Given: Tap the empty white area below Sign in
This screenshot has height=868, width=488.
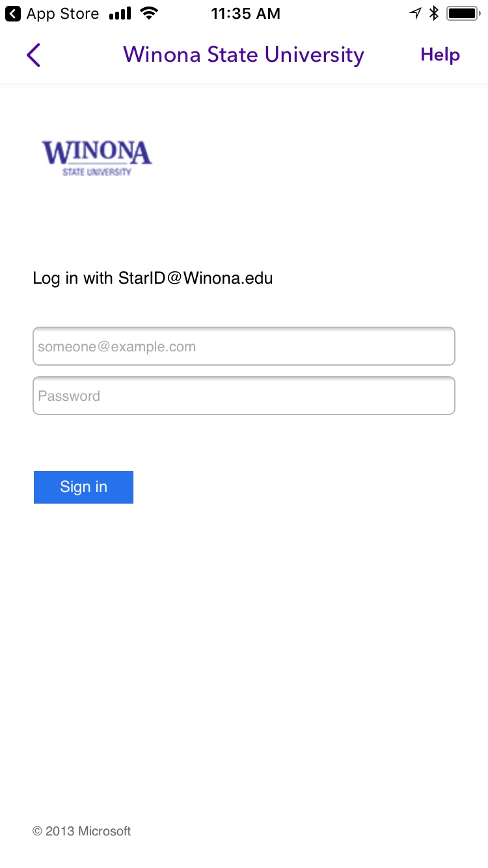Looking at the screenshot, I should coord(244,651).
